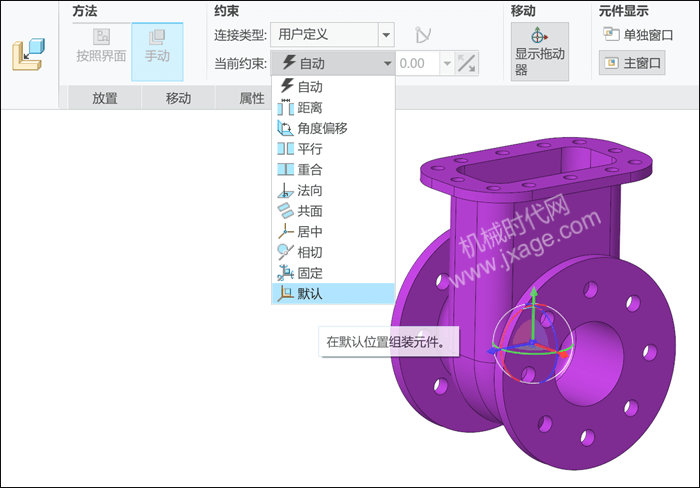Click the 3D dragger on the valve model
The height and width of the screenshot is (488, 700).
pyautogui.click(x=532, y=342)
